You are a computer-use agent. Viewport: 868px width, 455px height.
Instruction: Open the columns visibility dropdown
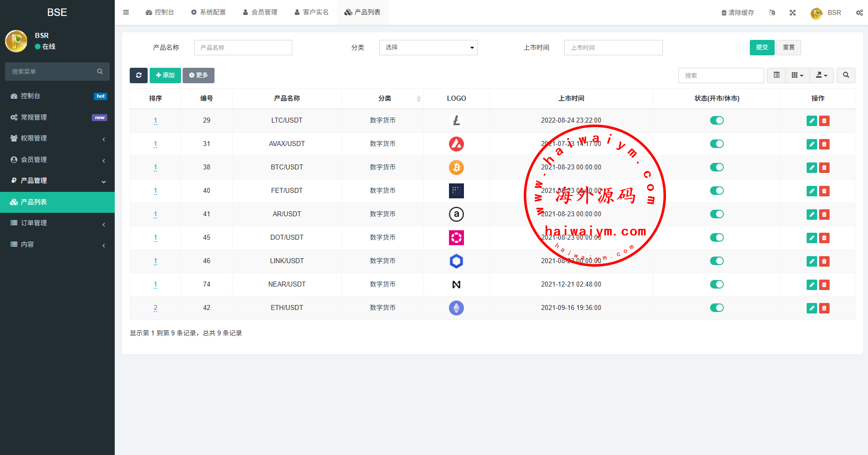pyautogui.click(x=797, y=75)
